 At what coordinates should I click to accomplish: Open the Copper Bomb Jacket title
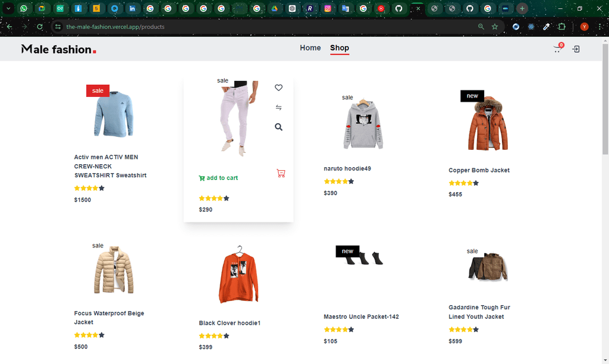pyautogui.click(x=479, y=170)
